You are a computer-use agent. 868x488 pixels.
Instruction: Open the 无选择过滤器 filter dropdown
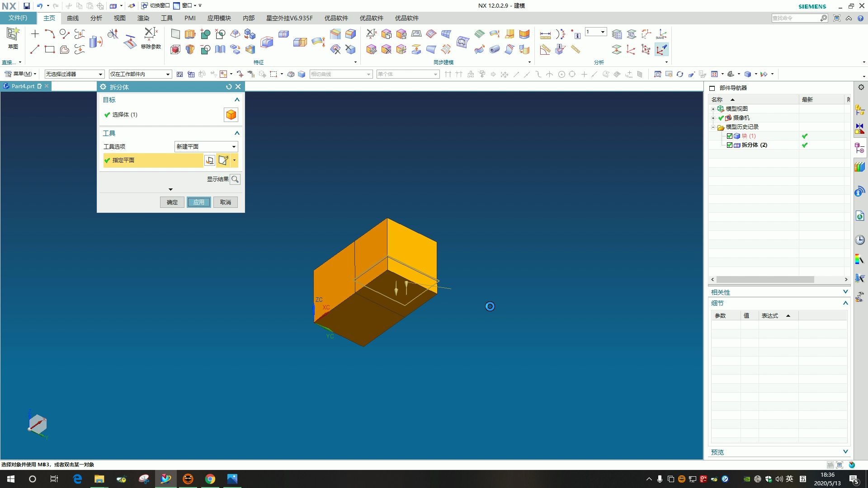click(x=74, y=74)
